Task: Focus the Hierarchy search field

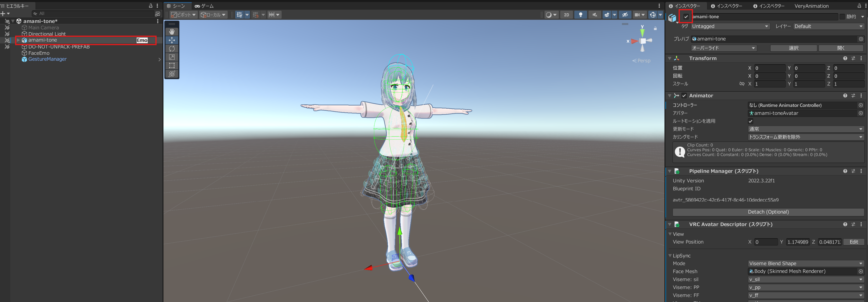Action: pyautogui.click(x=93, y=13)
